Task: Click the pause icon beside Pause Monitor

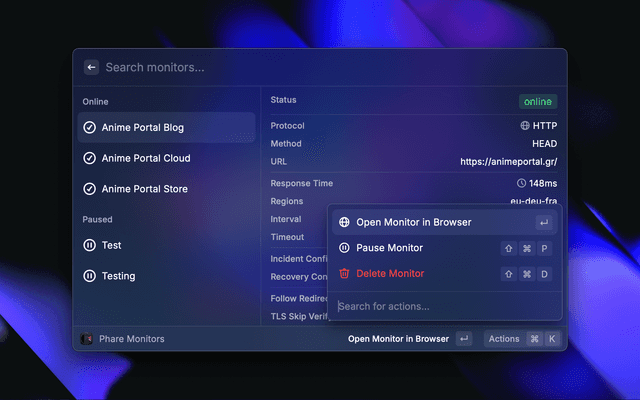Action: click(x=344, y=248)
